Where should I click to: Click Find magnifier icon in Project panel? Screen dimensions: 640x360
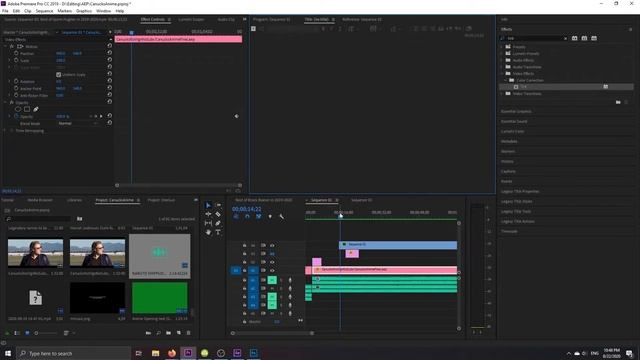click(158, 333)
